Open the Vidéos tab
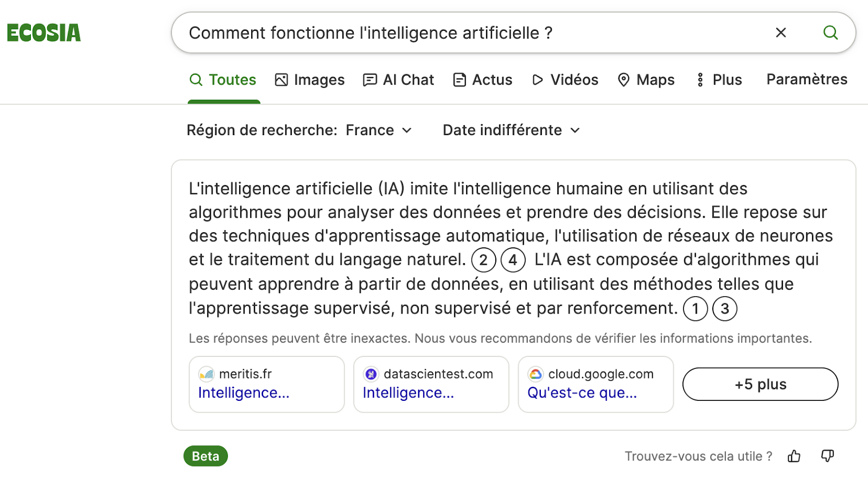 (x=565, y=80)
